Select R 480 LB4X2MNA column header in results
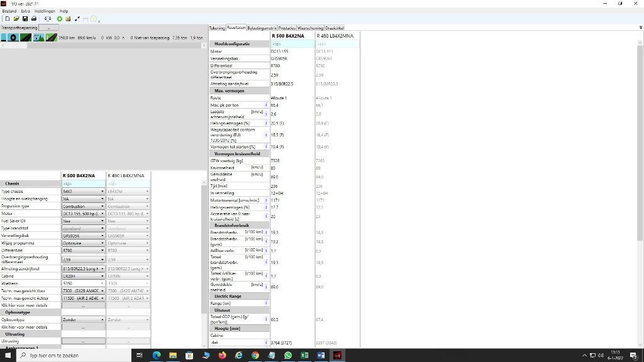 tap(335, 36)
